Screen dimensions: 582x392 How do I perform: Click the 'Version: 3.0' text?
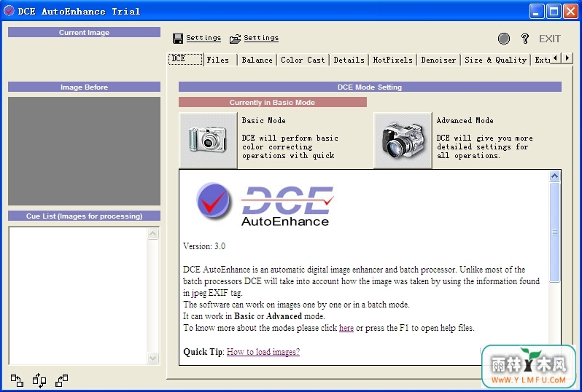click(x=204, y=246)
